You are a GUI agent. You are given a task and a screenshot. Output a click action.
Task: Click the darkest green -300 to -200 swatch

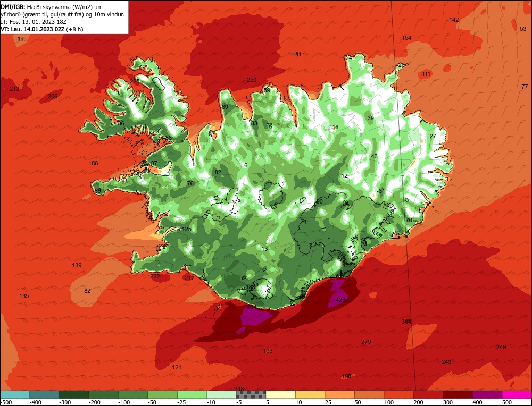(74, 394)
